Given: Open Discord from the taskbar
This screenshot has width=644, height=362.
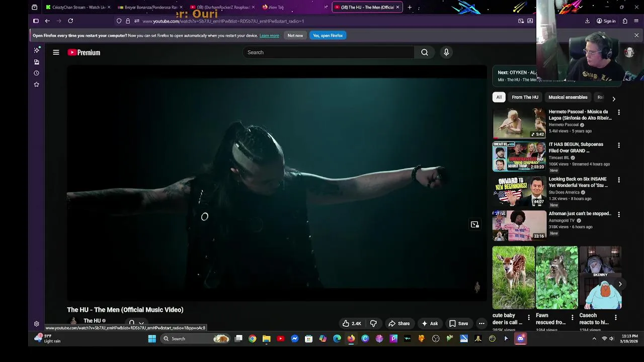Looking at the screenshot, I should coord(520,339).
